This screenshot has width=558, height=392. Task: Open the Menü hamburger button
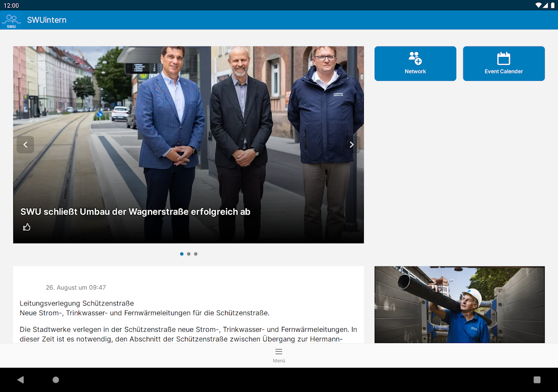point(279,355)
